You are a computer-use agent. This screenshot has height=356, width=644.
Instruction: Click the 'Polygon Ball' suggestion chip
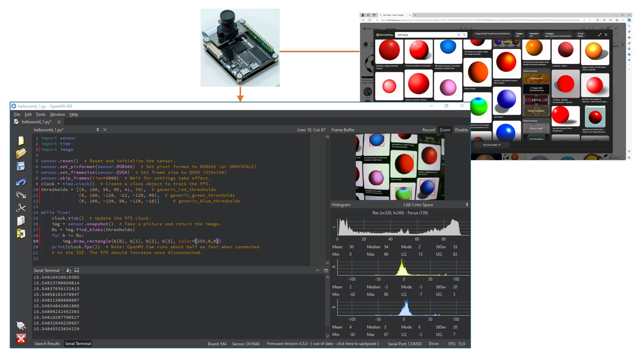[520, 35]
